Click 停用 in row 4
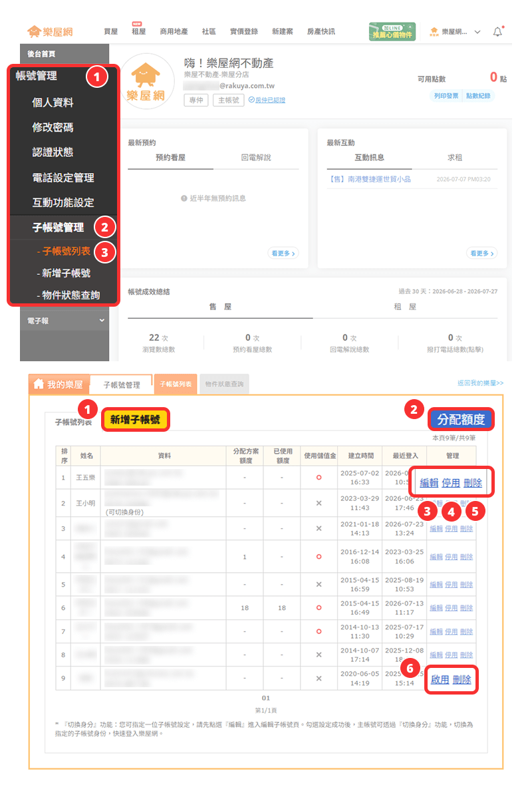Screen dimensions: 532x793 [451, 557]
